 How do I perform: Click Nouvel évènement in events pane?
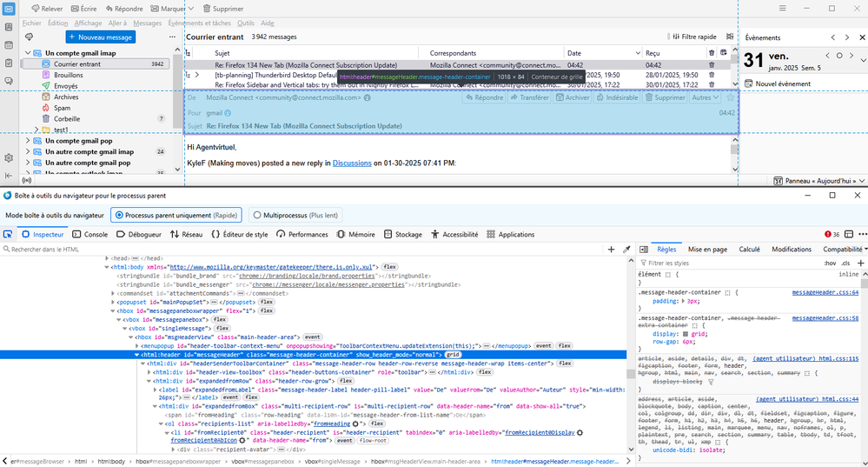(x=778, y=83)
